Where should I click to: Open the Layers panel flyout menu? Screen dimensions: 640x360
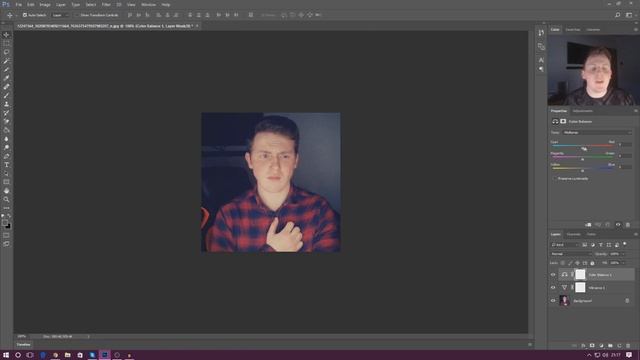click(636, 234)
